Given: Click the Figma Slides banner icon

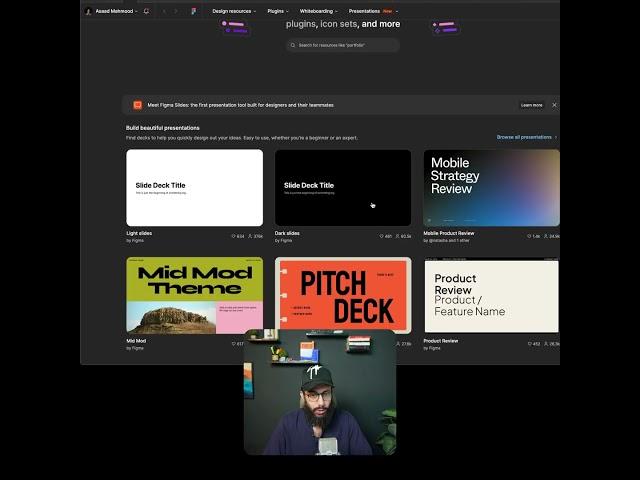Looking at the screenshot, I should [x=138, y=105].
